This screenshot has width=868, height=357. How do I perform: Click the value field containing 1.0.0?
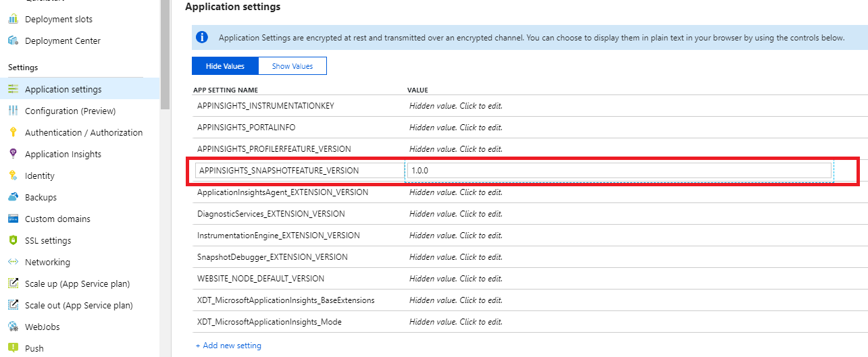pos(618,171)
